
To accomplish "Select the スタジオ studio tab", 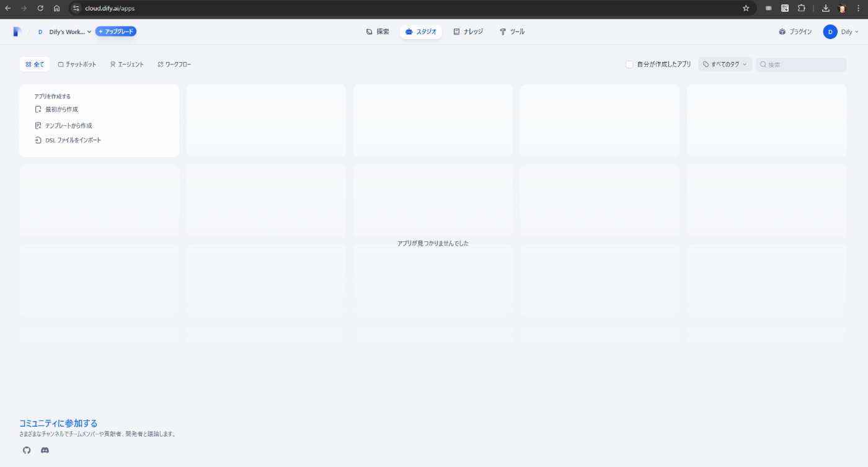I will pyautogui.click(x=421, y=32).
